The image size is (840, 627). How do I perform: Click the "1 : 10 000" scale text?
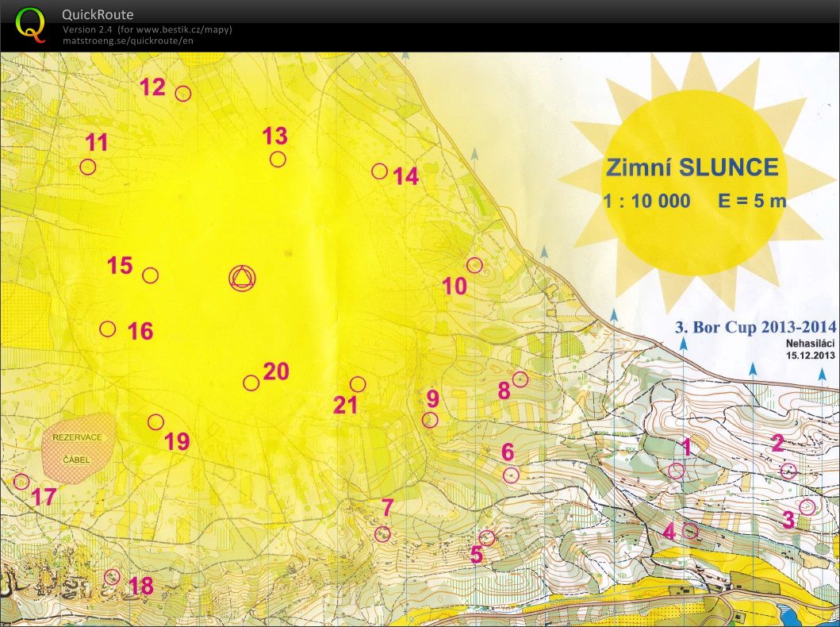(646, 201)
